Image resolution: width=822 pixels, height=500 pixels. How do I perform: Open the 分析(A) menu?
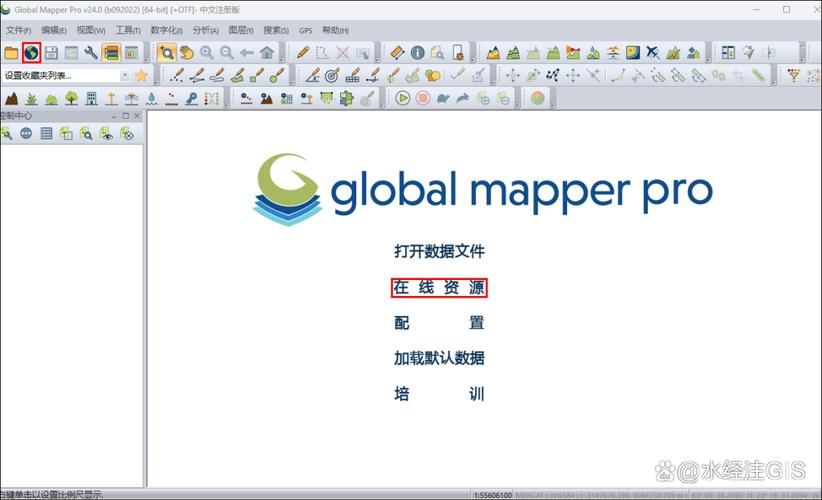[206, 30]
